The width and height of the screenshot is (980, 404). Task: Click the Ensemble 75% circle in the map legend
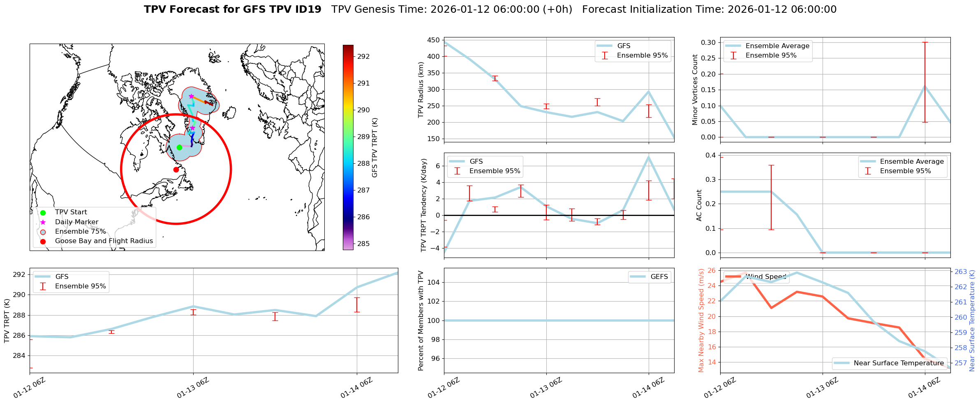pos(43,232)
